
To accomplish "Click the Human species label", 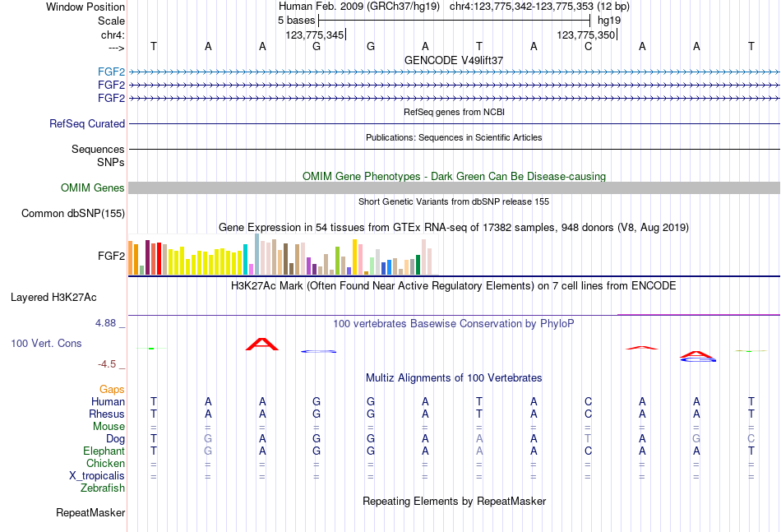I will [x=108, y=401].
